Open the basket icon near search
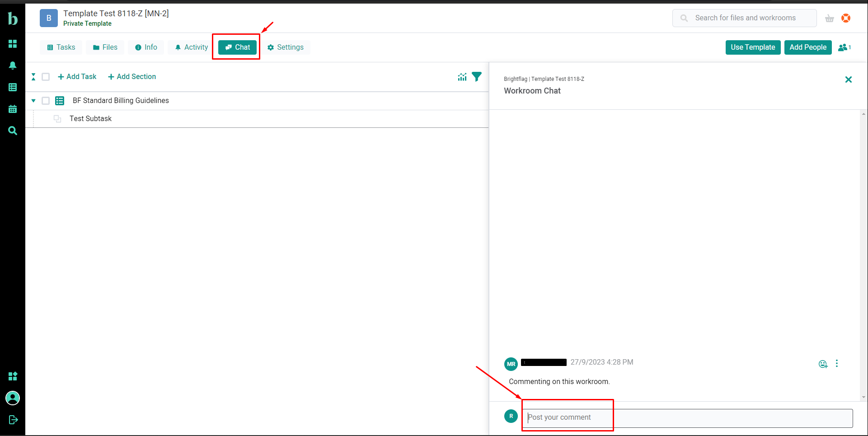 pyautogui.click(x=829, y=19)
